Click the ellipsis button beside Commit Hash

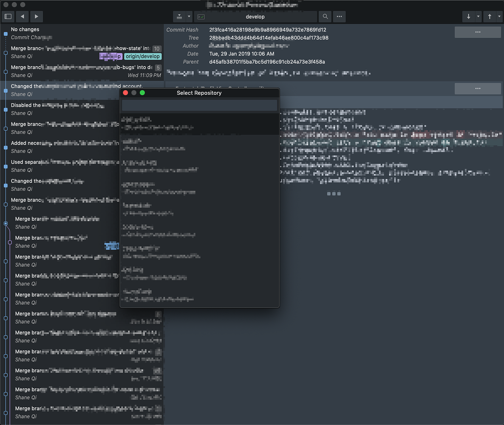(478, 32)
